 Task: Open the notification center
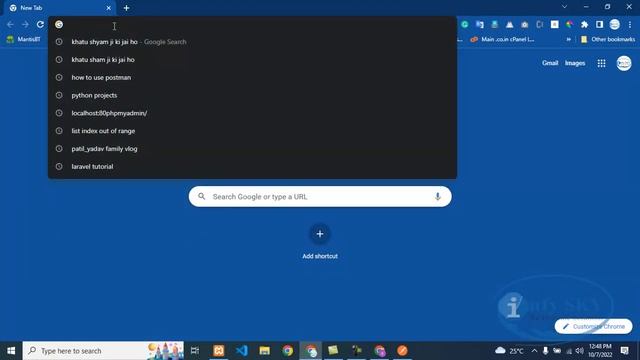click(624, 351)
